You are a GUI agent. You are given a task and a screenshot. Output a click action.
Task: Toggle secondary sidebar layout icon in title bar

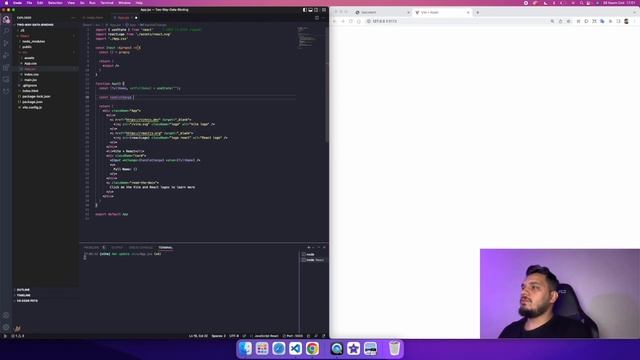point(316,10)
